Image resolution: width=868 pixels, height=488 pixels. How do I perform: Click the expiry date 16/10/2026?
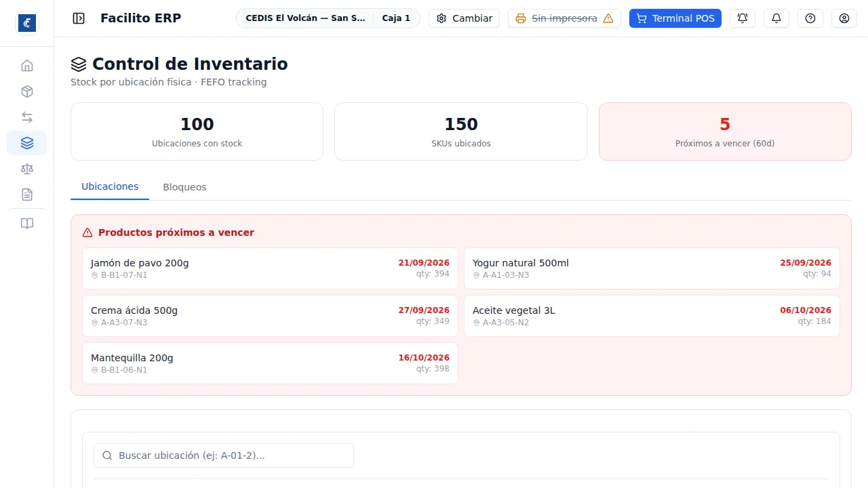click(x=424, y=358)
